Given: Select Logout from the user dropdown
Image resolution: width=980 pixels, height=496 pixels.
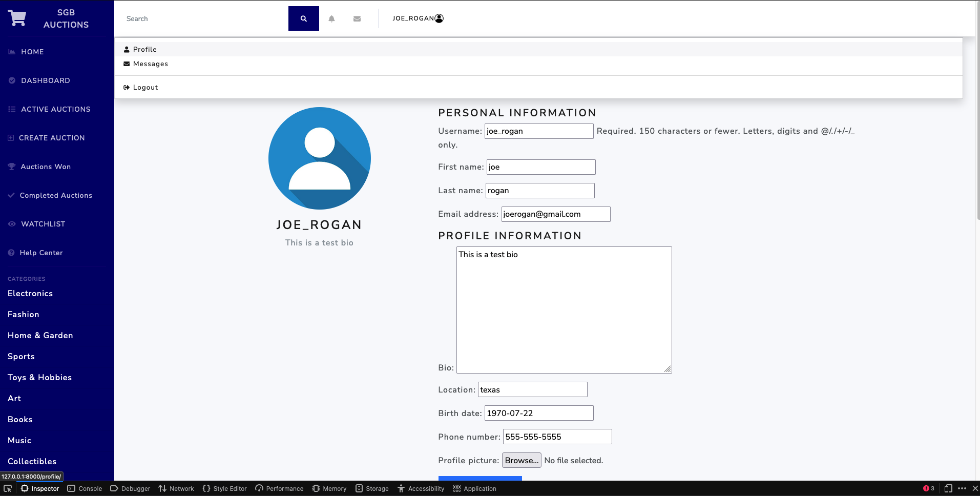Looking at the screenshot, I should (538, 88).
